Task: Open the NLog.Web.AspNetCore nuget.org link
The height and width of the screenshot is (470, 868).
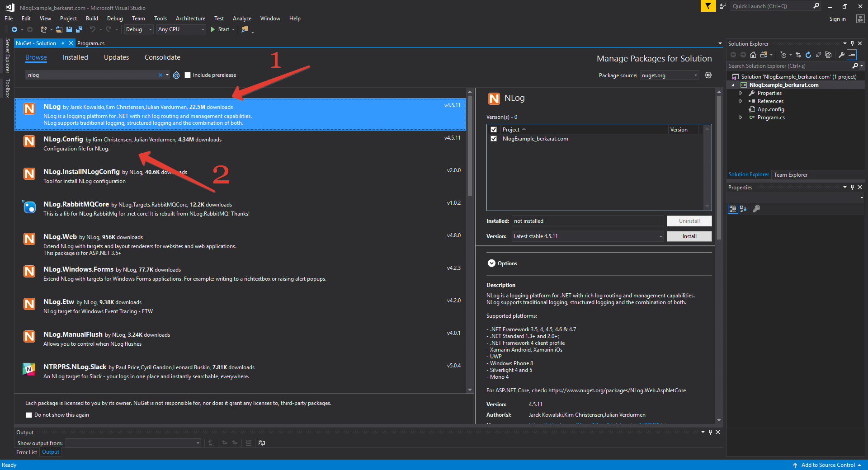Action: click(x=617, y=390)
